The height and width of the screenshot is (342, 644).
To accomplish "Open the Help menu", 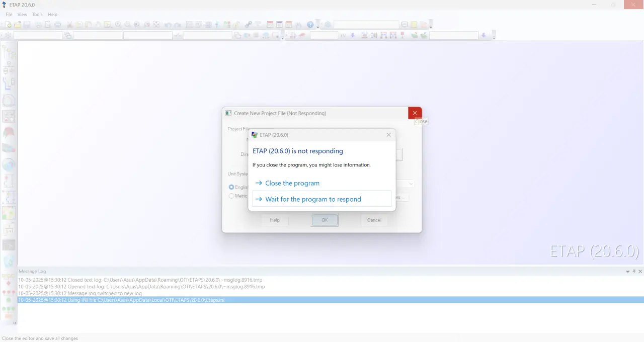I will [52, 15].
